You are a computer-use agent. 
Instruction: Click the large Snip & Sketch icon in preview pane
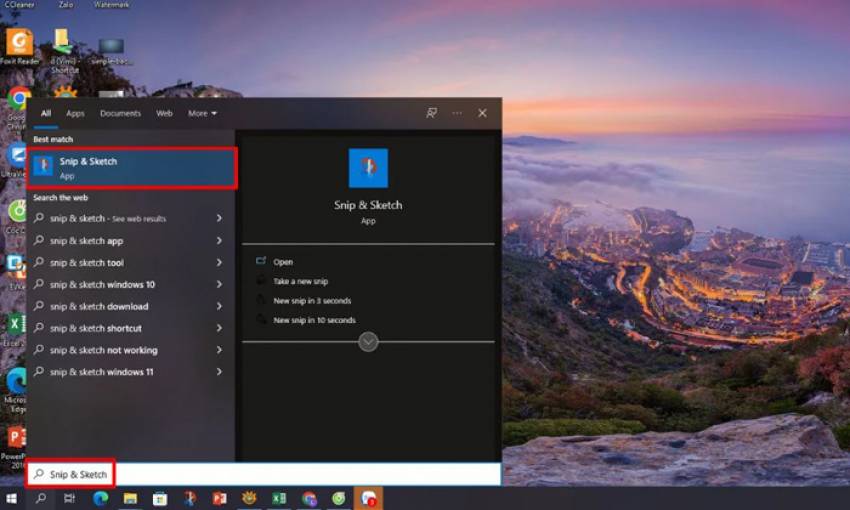[x=368, y=168]
